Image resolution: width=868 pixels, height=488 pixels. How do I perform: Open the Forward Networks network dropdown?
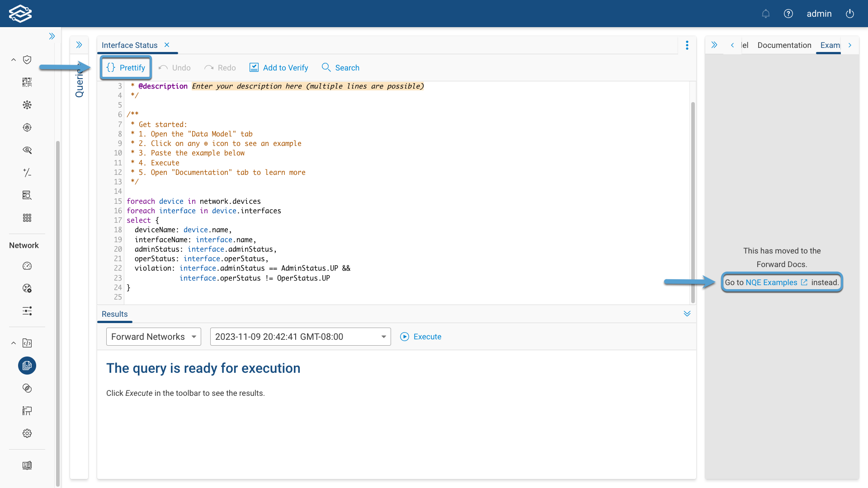point(153,336)
